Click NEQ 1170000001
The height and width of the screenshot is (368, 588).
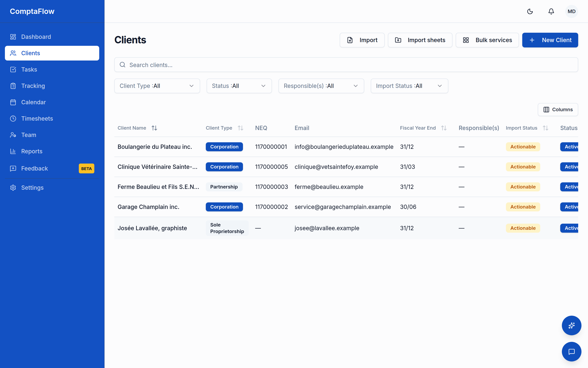coord(271,147)
